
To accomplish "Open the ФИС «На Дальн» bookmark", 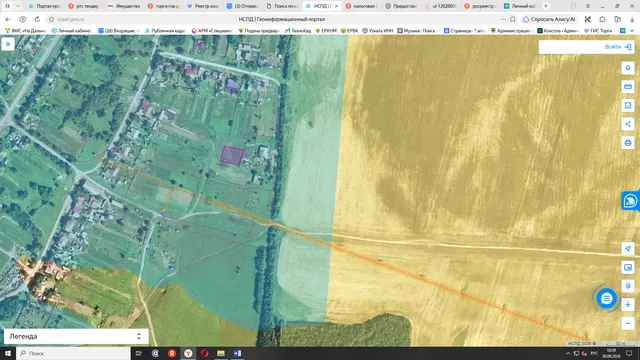I will 25,31.
